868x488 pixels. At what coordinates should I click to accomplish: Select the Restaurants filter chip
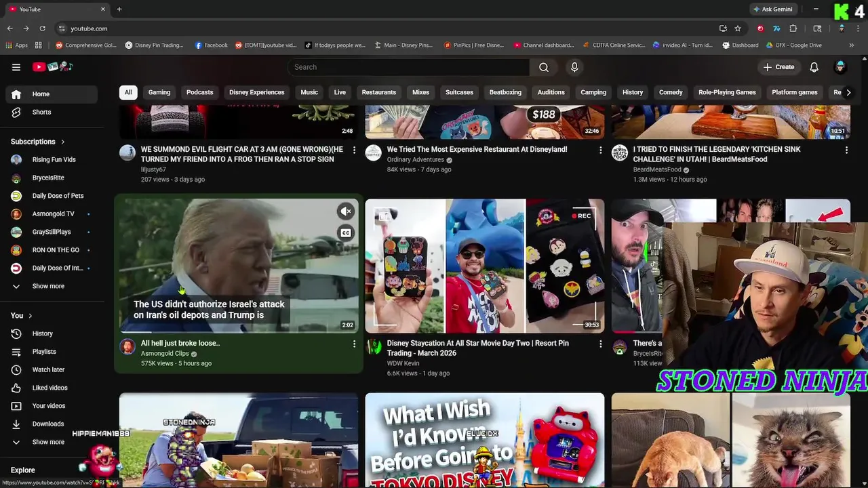coord(379,92)
